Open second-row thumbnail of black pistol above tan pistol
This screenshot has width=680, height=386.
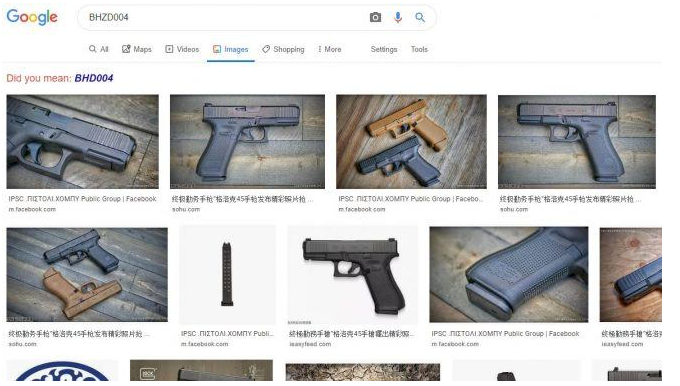(87, 275)
